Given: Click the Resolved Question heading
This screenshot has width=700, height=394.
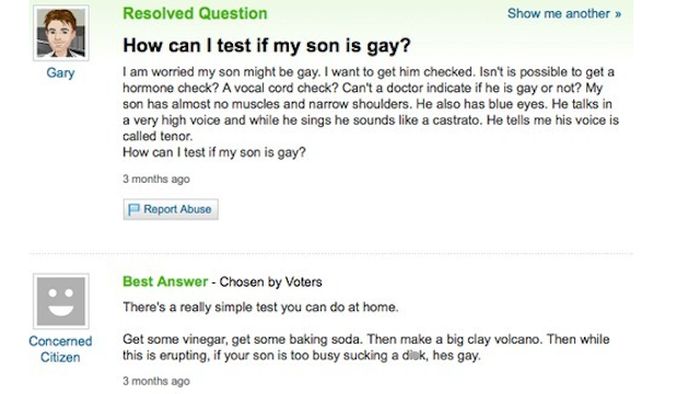Looking at the screenshot, I should tap(195, 13).
